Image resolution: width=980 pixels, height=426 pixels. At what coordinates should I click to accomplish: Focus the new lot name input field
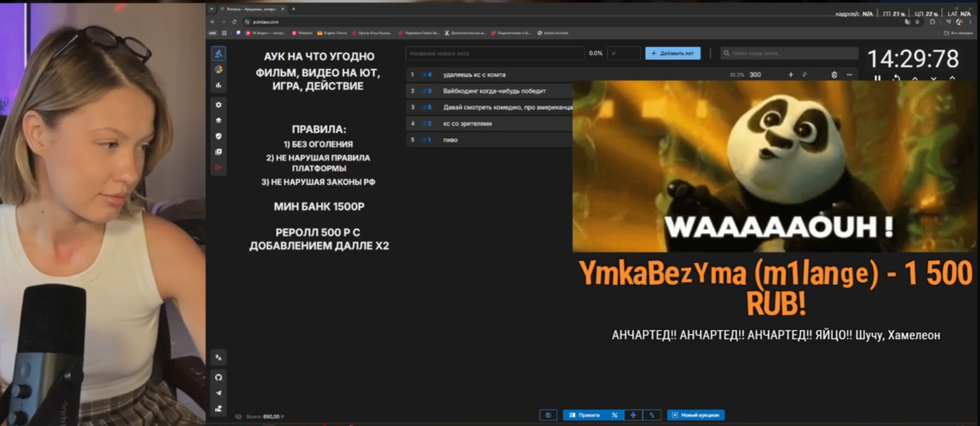click(x=495, y=53)
